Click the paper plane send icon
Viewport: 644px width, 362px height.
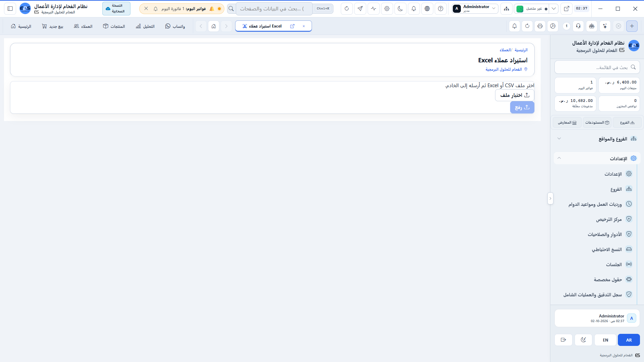pos(360,9)
